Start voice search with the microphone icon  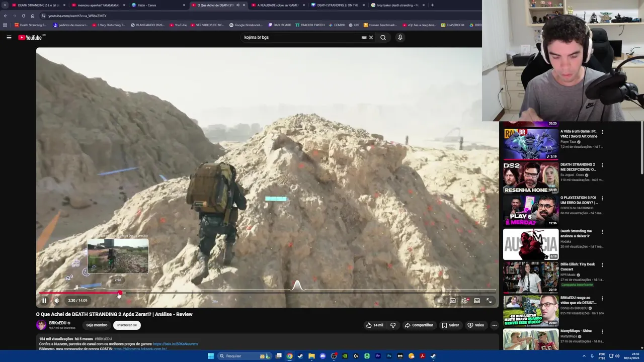[x=400, y=37]
